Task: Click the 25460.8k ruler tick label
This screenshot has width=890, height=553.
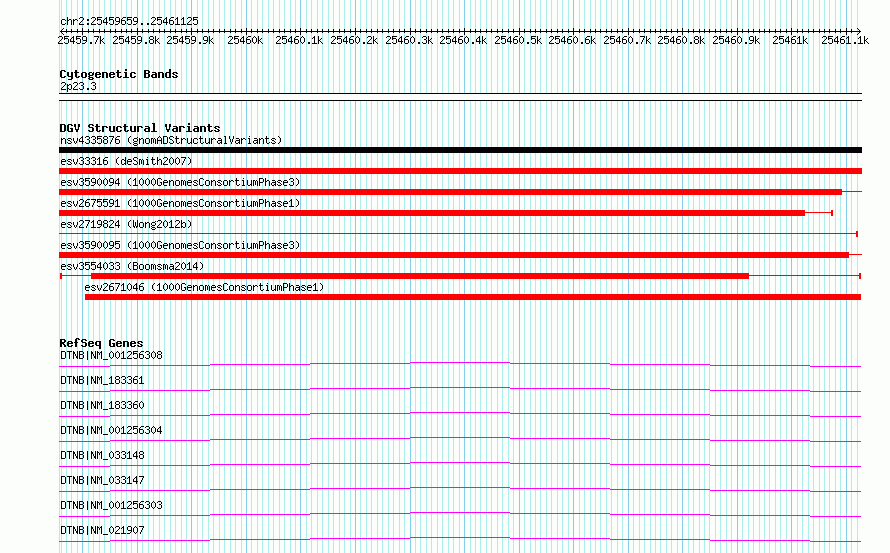Action: [681, 40]
